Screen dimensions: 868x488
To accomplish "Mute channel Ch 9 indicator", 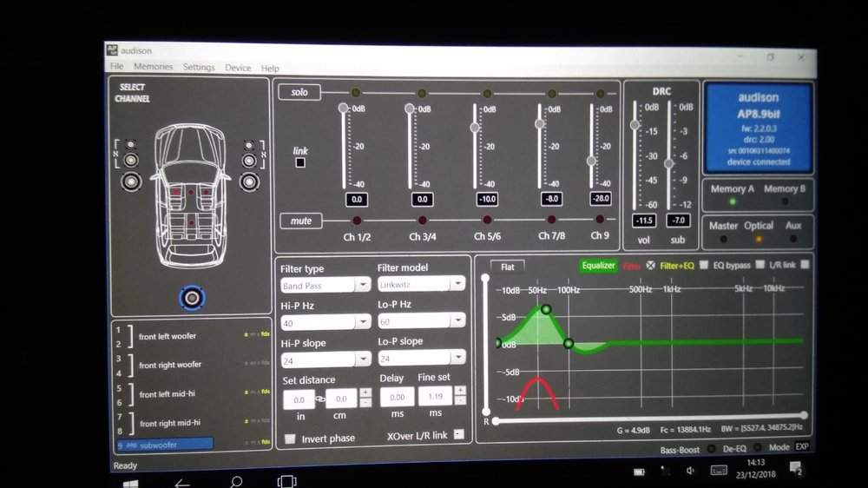I will point(600,220).
